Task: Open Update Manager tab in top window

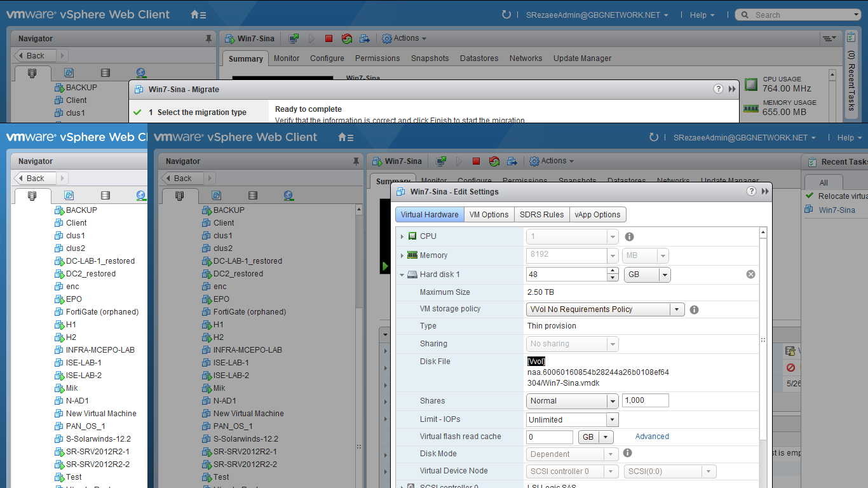Action: click(582, 58)
